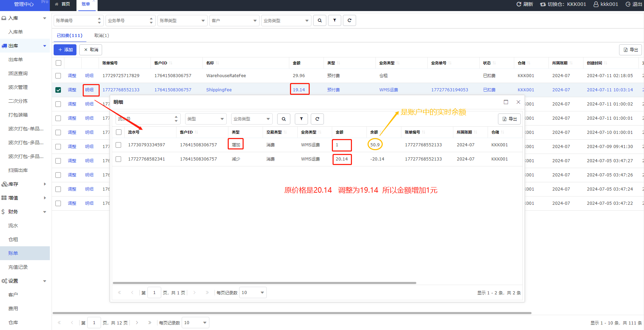Screen dimensions: 644x330
Task: Click the 入库 sidebar icon
Action: (x=4, y=18)
